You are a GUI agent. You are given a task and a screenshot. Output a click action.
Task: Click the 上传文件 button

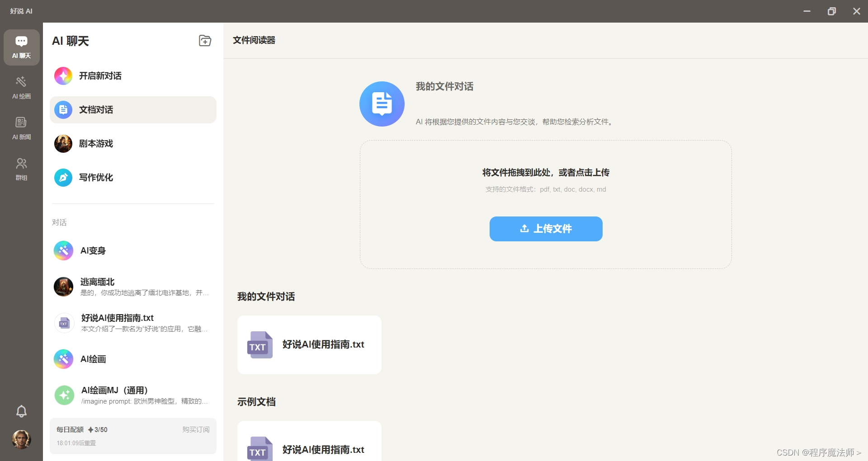pos(546,229)
